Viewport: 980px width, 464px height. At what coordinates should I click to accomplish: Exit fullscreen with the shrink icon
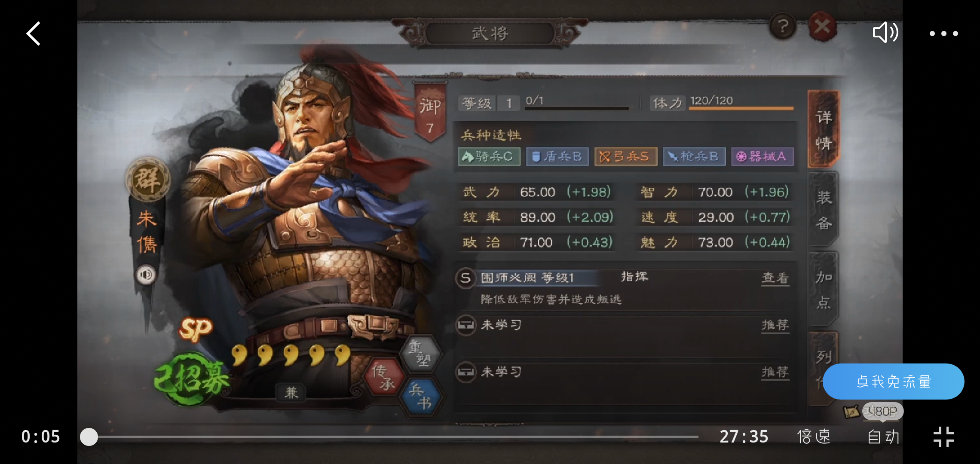[x=944, y=437]
